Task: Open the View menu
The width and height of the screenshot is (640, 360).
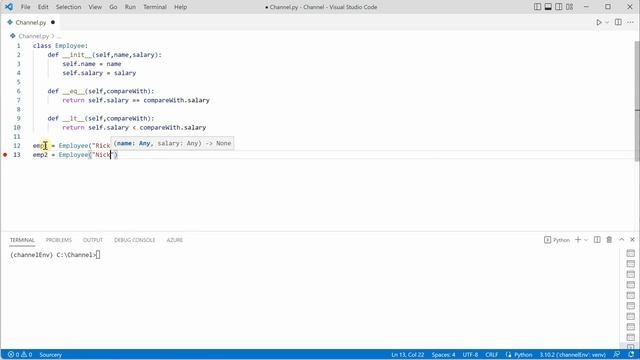Action: (95, 7)
